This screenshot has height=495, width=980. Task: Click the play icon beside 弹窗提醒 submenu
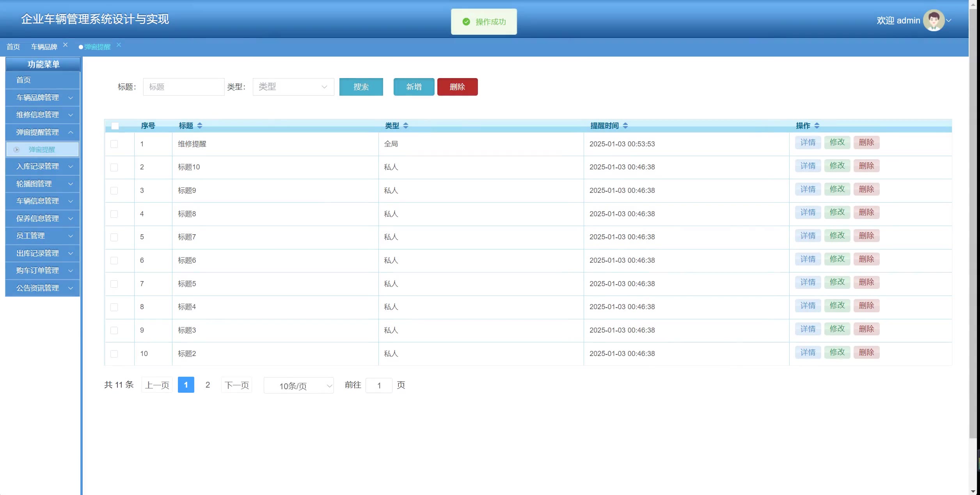point(16,150)
